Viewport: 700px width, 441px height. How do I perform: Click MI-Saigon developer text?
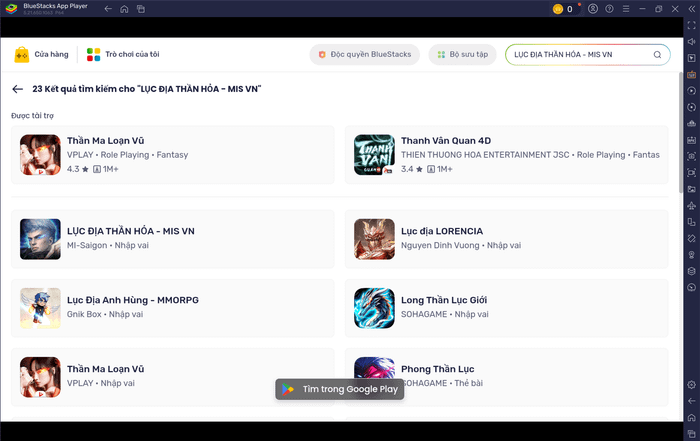pos(87,245)
